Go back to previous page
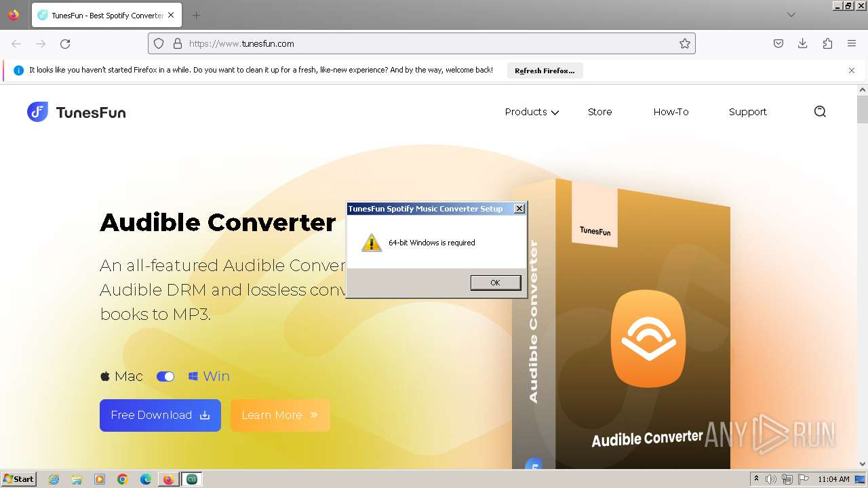Viewport: 868px width, 488px height. pos(16,43)
